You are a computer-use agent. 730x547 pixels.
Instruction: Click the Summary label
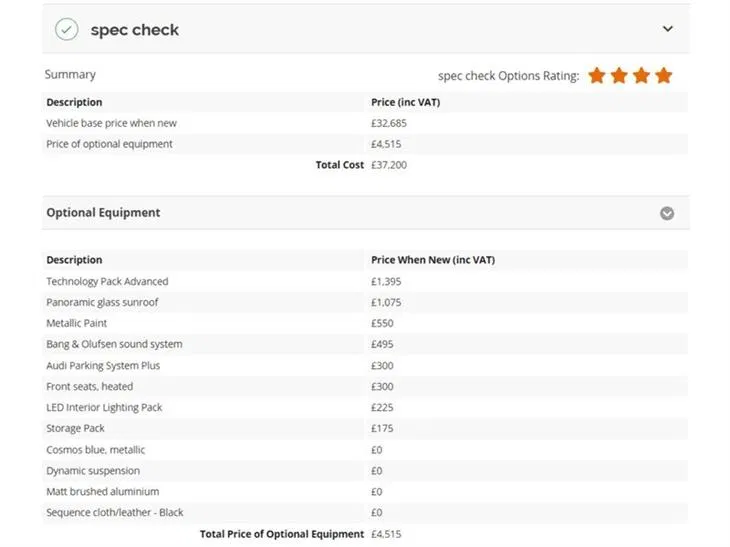[x=70, y=74]
